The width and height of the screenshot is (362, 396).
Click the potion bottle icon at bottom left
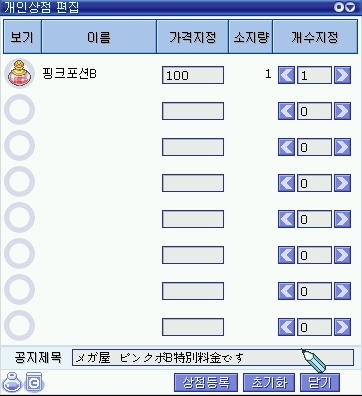(12, 382)
